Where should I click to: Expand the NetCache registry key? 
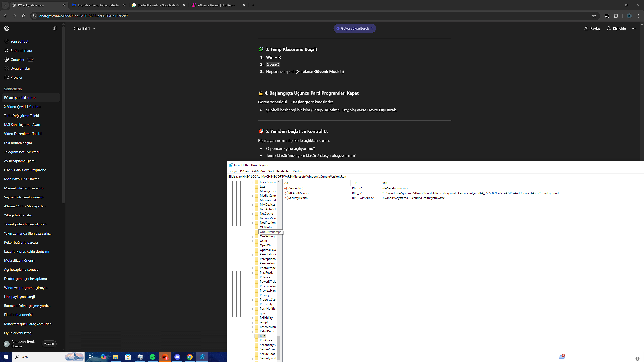coord(253,214)
